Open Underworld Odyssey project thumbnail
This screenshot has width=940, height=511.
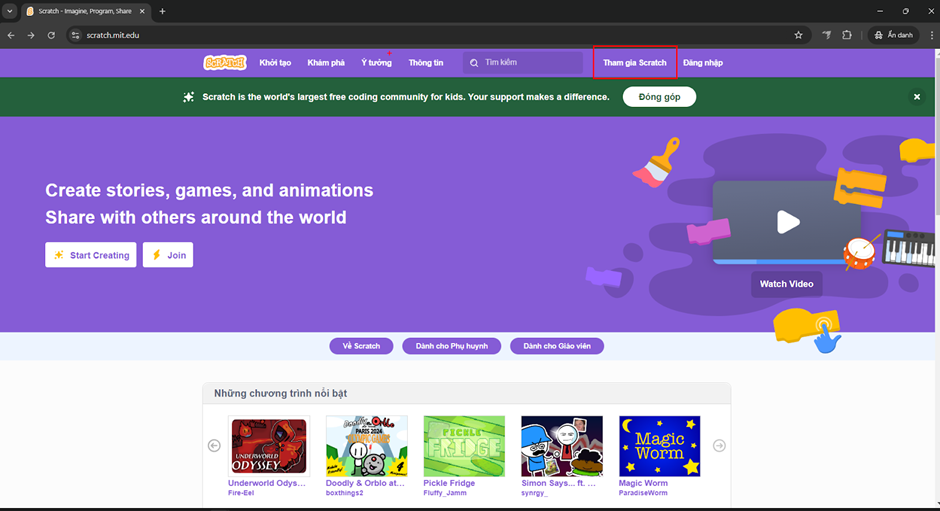(269, 446)
